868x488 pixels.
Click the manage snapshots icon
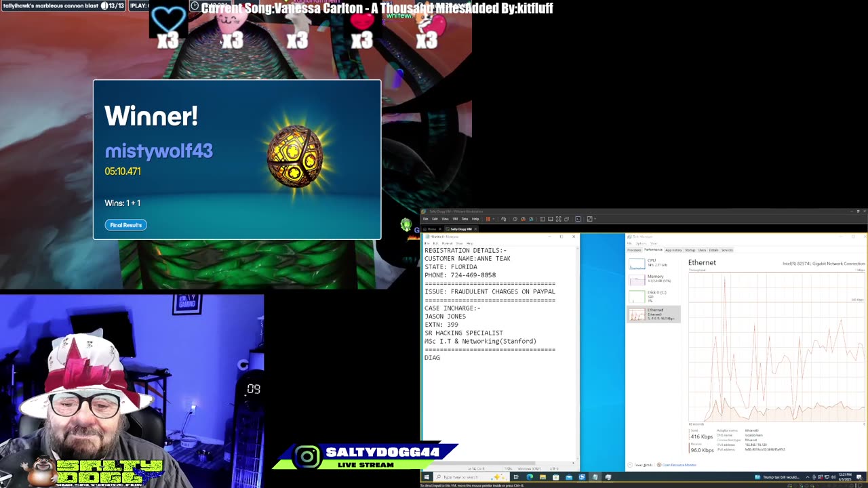531,219
